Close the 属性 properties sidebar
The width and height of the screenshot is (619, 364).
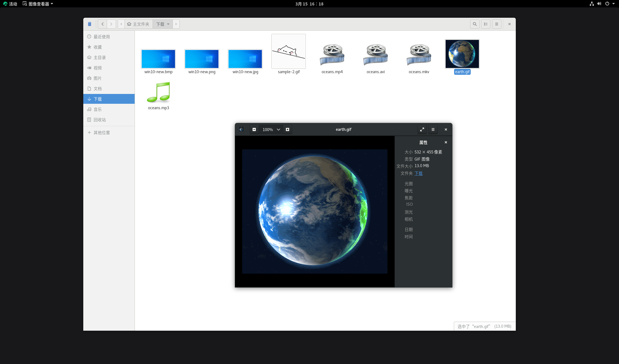tap(446, 142)
